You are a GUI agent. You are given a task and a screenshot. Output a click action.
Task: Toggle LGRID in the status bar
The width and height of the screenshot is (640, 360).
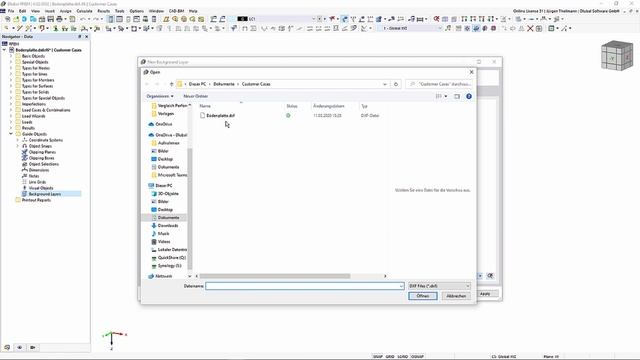coord(402,356)
